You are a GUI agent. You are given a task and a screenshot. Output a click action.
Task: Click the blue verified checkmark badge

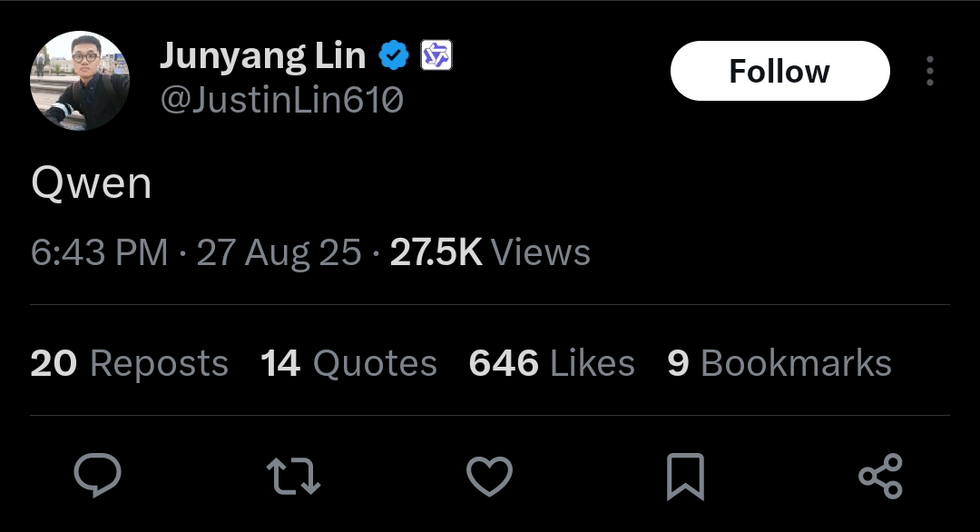click(394, 55)
